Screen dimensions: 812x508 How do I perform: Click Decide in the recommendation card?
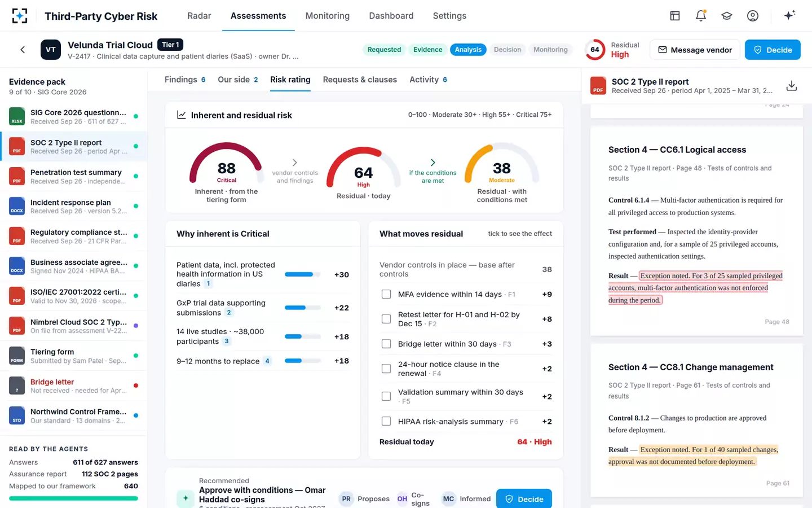click(x=524, y=499)
